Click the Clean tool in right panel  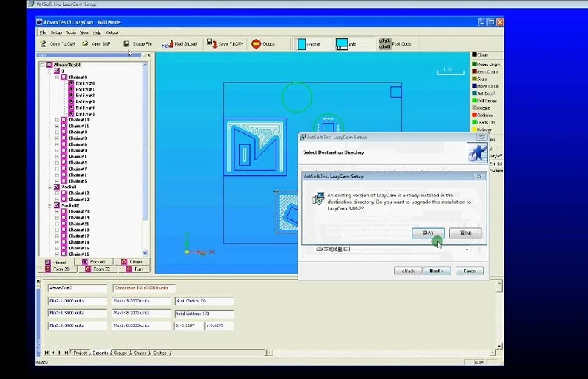click(x=480, y=55)
